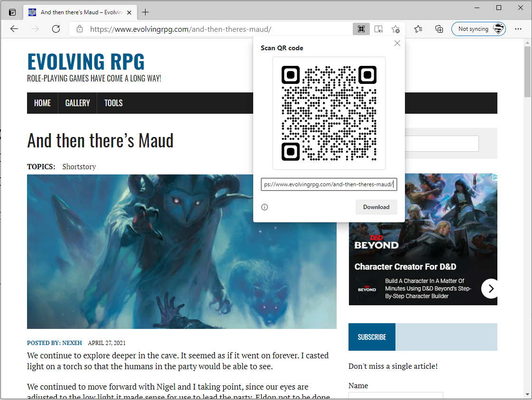Focus the QR code URL text field
The height and width of the screenshot is (400, 532).
click(329, 184)
